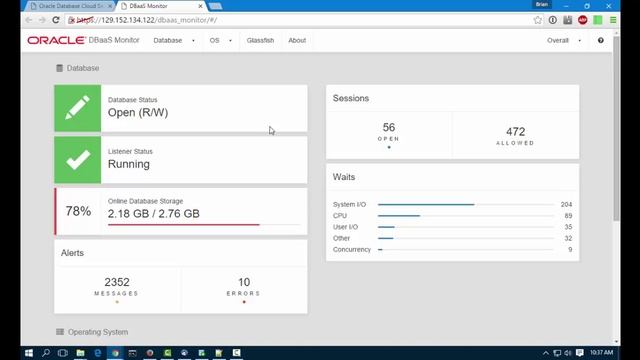Click the User I/O wait bar
This screenshot has width=640, height=360.
pyautogui.click(x=465, y=227)
